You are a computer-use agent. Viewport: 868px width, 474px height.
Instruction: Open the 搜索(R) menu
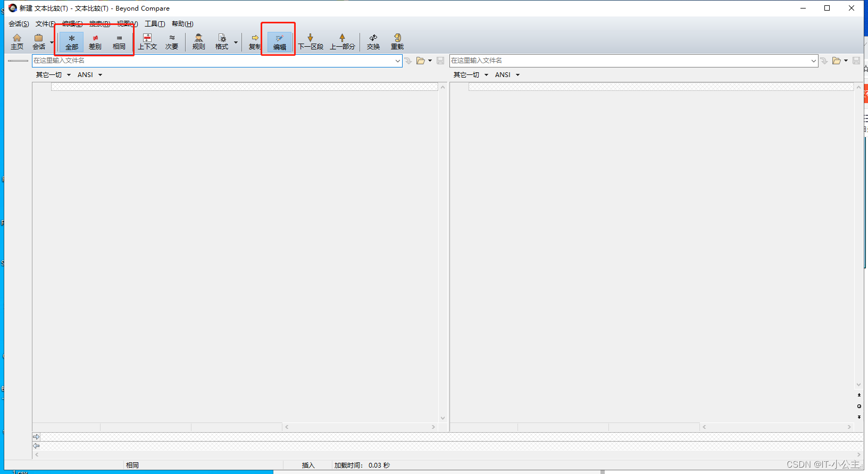click(99, 24)
